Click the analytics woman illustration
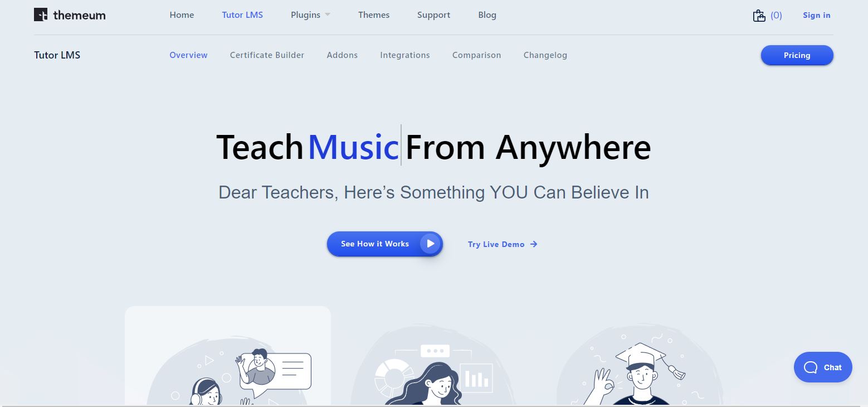The image size is (868, 407). click(434, 366)
